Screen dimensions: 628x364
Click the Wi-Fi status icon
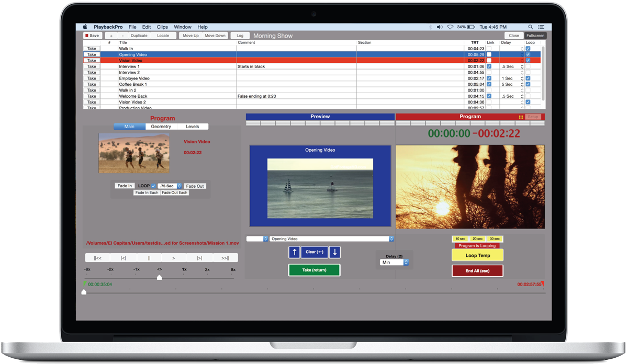click(450, 27)
